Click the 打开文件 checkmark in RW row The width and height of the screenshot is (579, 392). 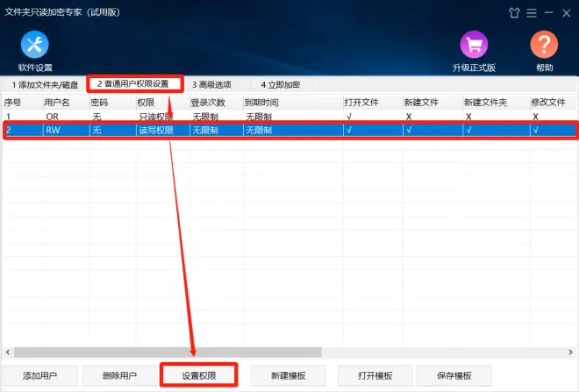click(x=349, y=131)
